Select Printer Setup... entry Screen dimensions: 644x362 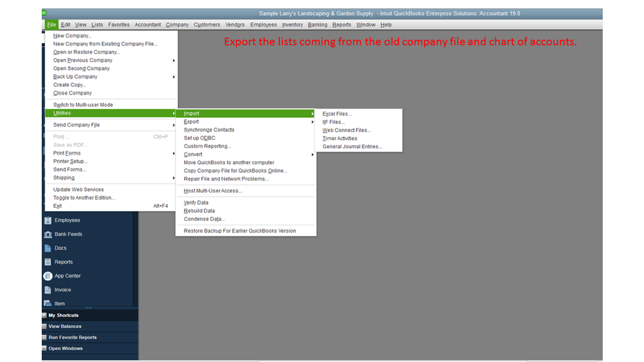70,161
